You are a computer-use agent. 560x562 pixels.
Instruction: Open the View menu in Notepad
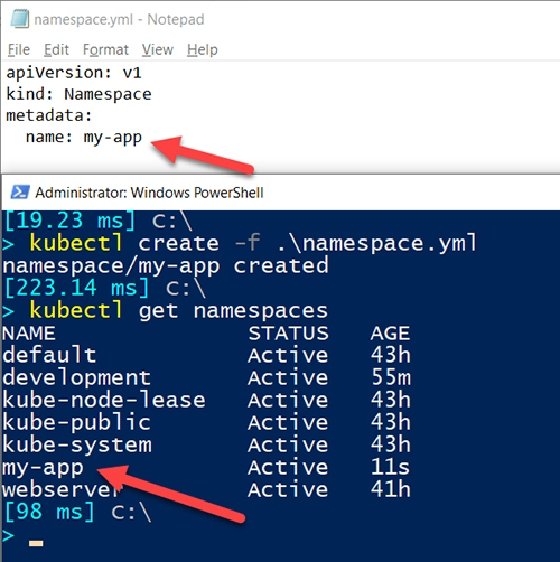(x=157, y=49)
